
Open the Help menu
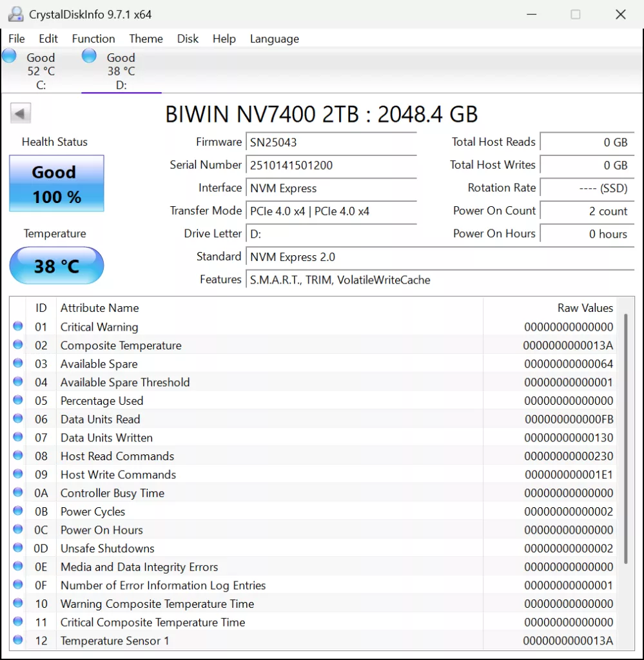[224, 39]
